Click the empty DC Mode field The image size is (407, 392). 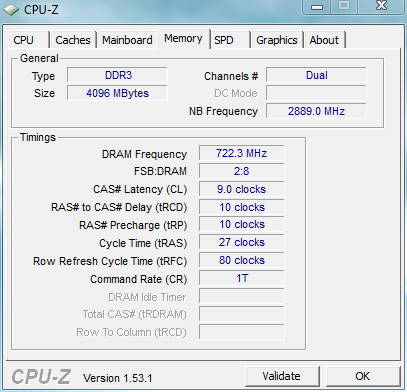tap(316, 93)
